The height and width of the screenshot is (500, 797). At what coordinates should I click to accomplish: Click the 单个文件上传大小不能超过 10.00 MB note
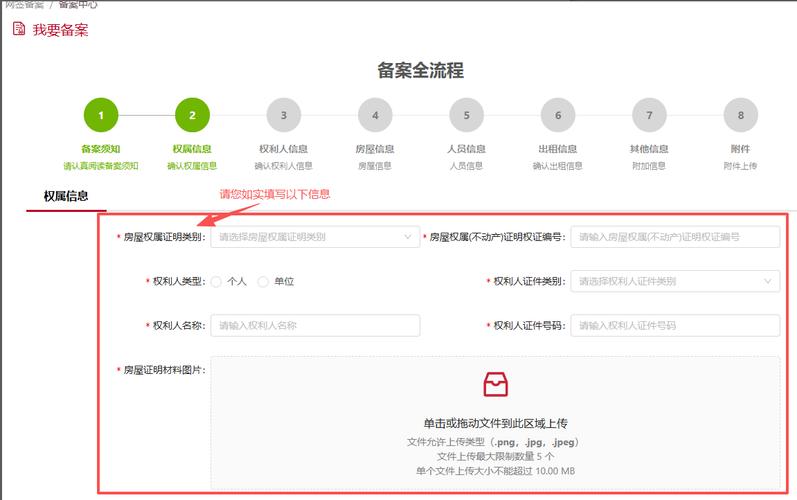[496, 471]
